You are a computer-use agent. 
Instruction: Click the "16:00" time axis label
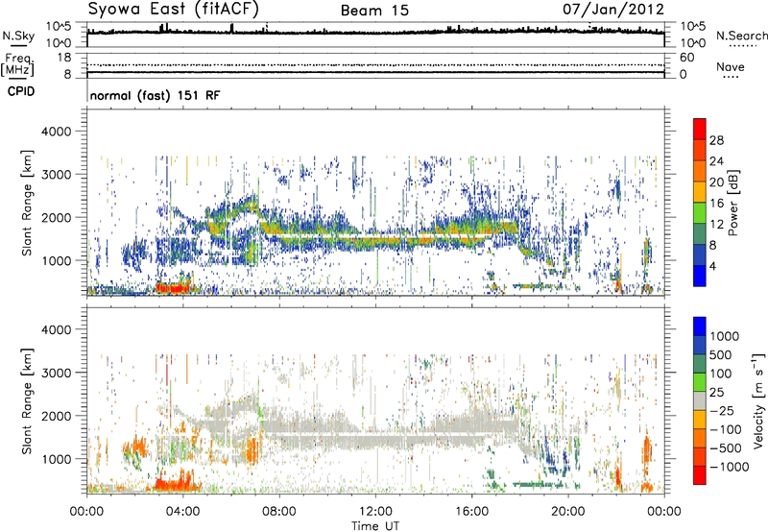(x=471, y=512)
